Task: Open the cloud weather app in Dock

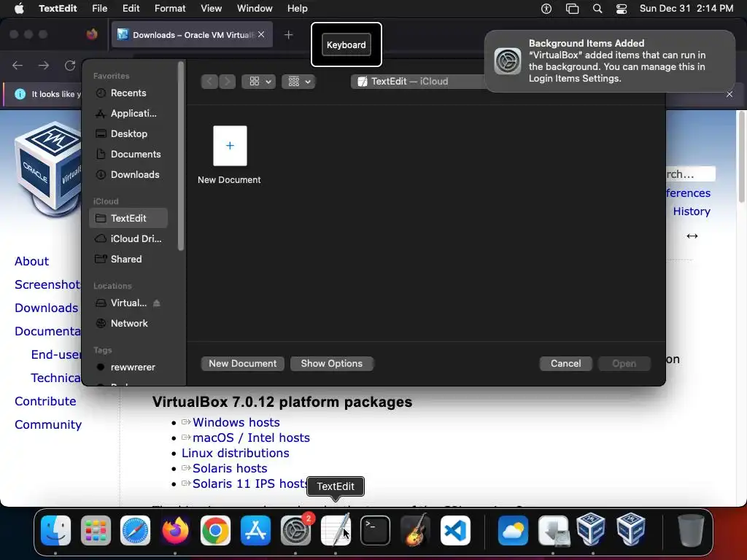Action: 513,530
